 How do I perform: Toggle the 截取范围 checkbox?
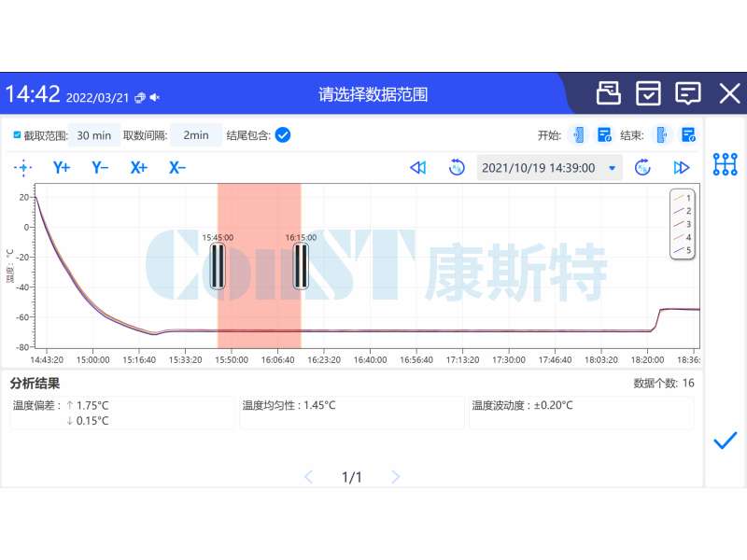pyautogui.click(x=17, y=135)
